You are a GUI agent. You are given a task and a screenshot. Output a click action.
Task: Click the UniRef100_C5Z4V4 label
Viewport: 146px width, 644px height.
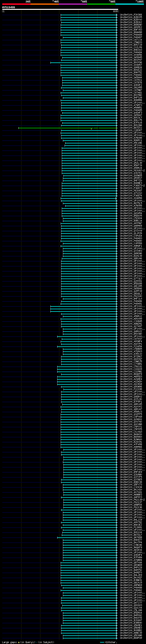(x=131, y=218)
